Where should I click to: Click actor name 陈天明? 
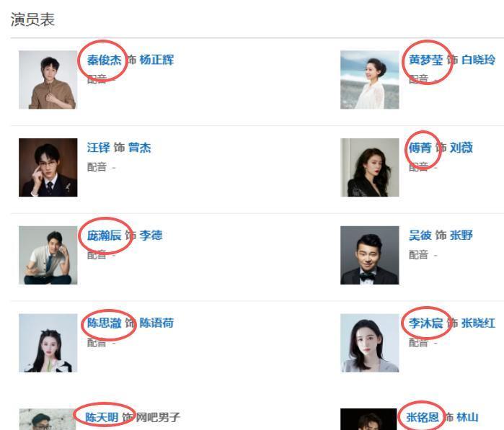(102, 418)
